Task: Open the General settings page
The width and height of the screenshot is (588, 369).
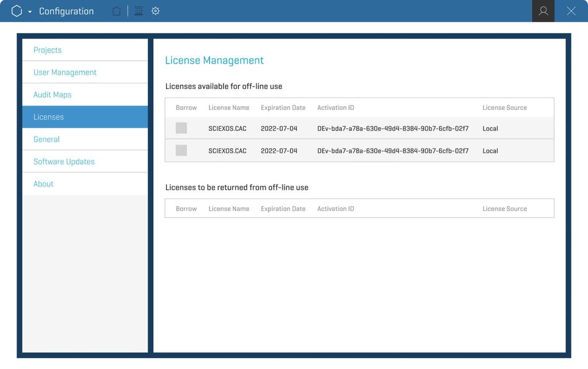Action: [47, 139]
